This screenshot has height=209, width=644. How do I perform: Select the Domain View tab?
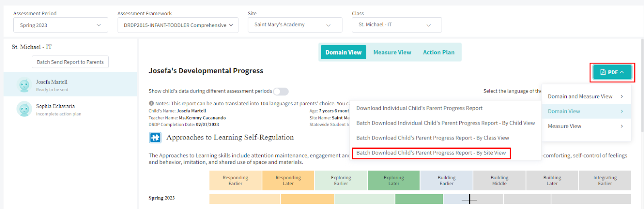pyautogui.click(x=343, y=52)
